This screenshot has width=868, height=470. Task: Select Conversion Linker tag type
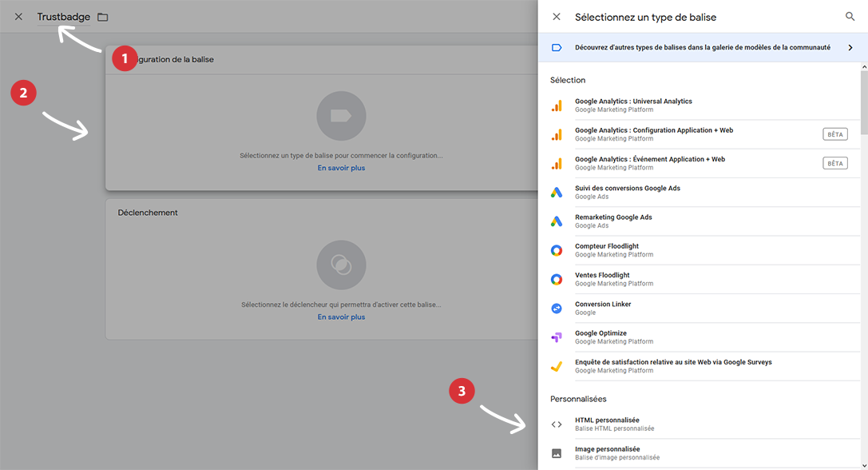point(700,309)
